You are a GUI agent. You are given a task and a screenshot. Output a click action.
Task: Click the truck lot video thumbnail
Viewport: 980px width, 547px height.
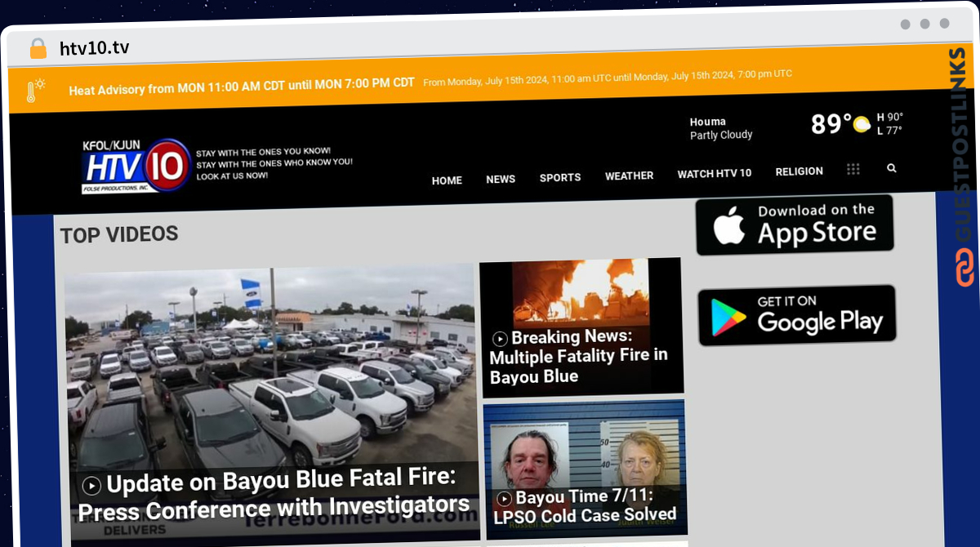tap(272, 406)
